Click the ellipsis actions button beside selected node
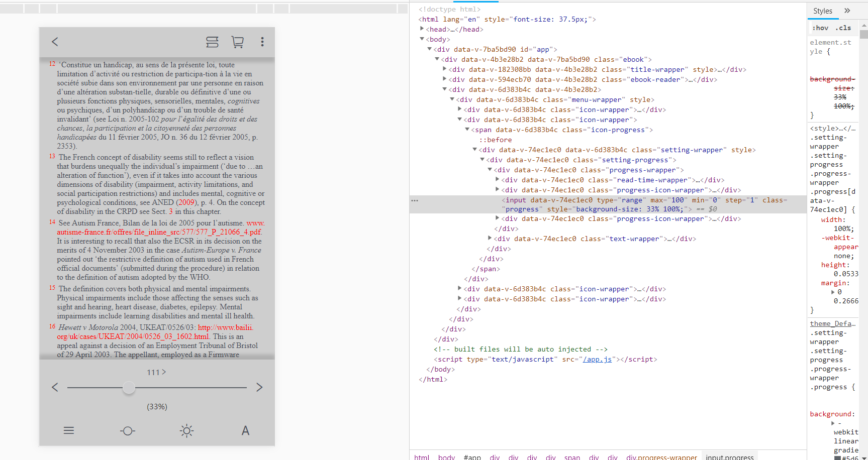This screenshot has height=460, width=868. tap(415, 200)
